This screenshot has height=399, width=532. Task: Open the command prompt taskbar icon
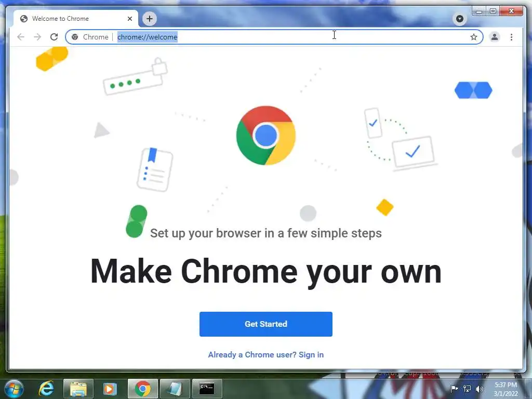coord(207,389)
